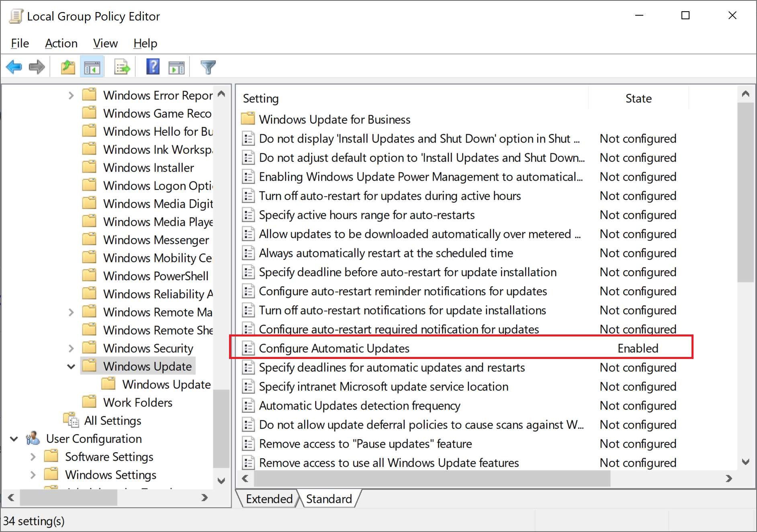Image resolution: width=757 pixels, height=532 pixels.
Task: Click the settings list scroll up arrow
Action: [746, 94]
